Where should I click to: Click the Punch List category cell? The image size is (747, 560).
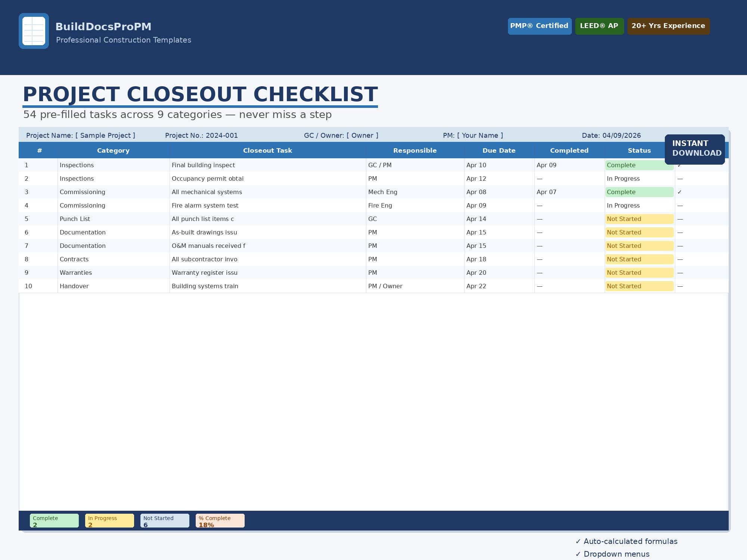click(114, 219)
